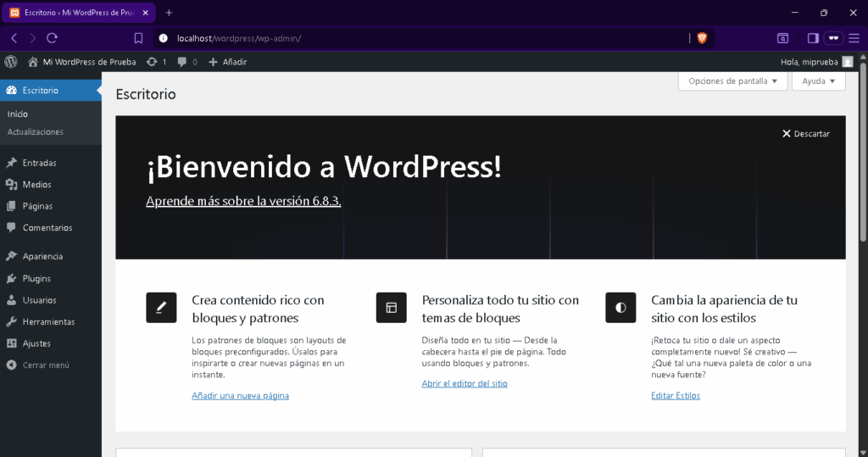The height and width of the screenshot is (457, 868).
Task: Click the pencil edit icon in welcome panel
Action: [161, 308]
